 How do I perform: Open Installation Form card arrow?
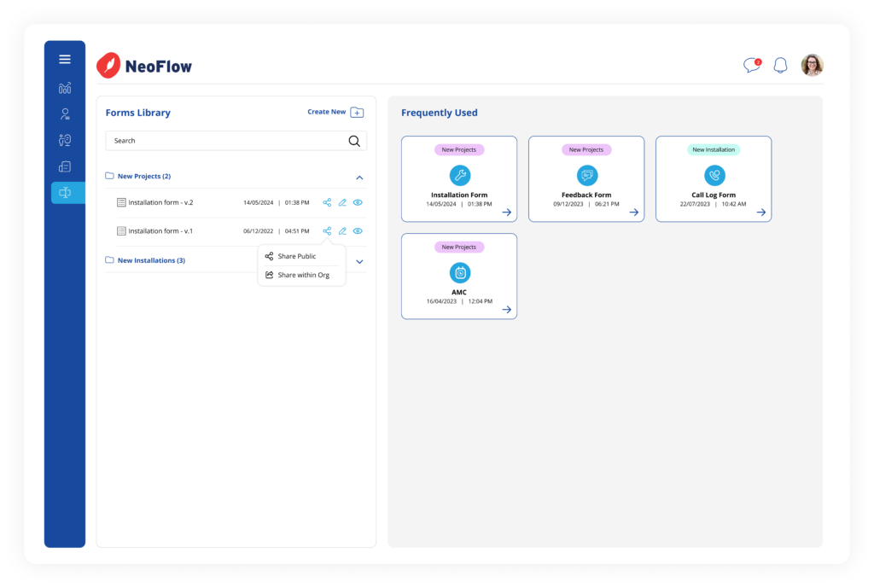[x=507, y=212]
